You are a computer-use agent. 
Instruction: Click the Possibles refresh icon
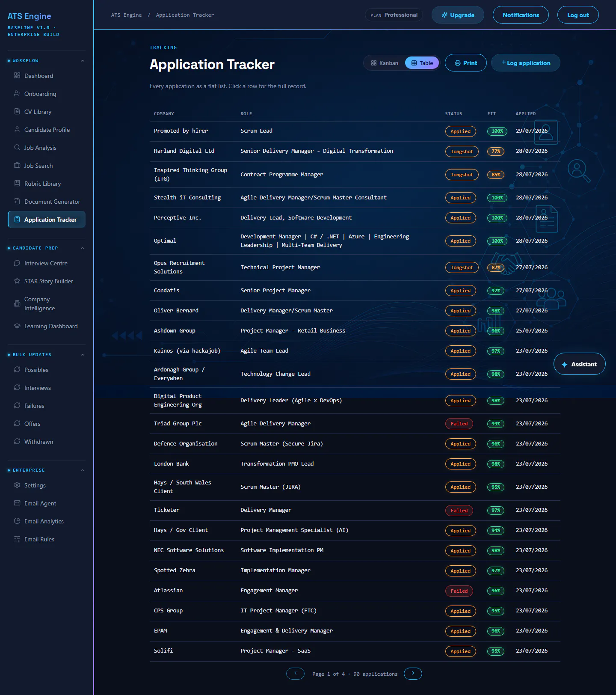pyautogui.click(x=17, y=370)
